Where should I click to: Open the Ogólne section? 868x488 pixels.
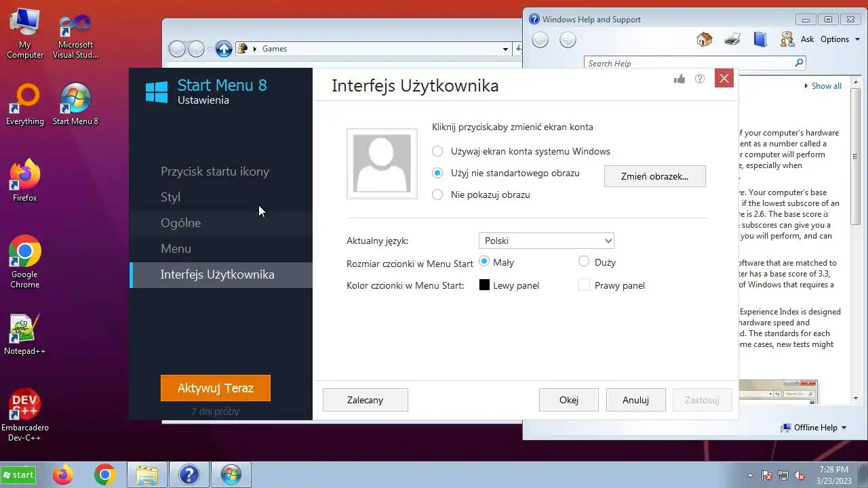point(180,223)
